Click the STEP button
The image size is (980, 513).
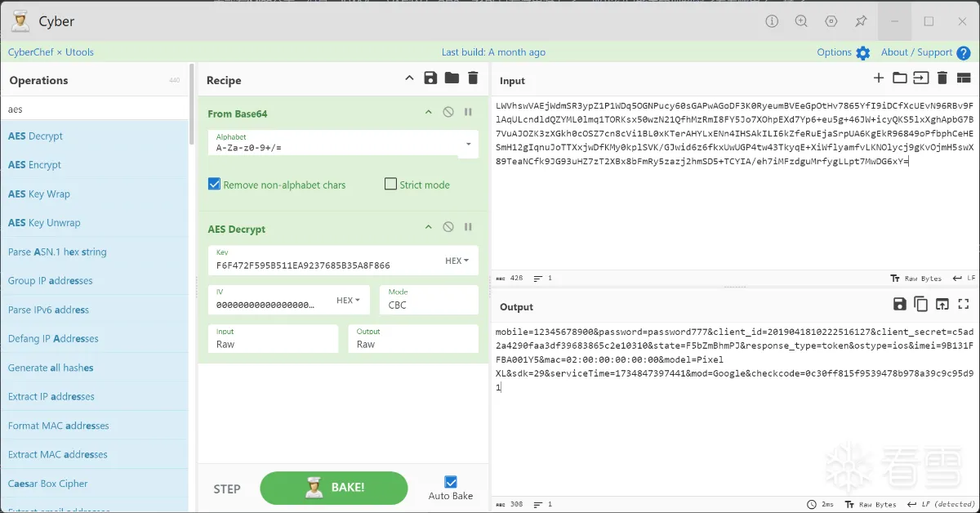point(227,489)
